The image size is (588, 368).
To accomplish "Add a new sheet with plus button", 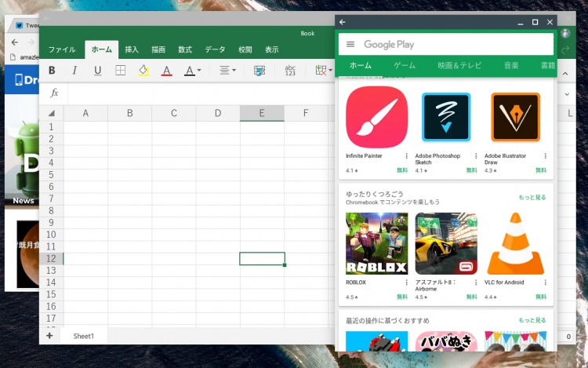I will [49, 335].
